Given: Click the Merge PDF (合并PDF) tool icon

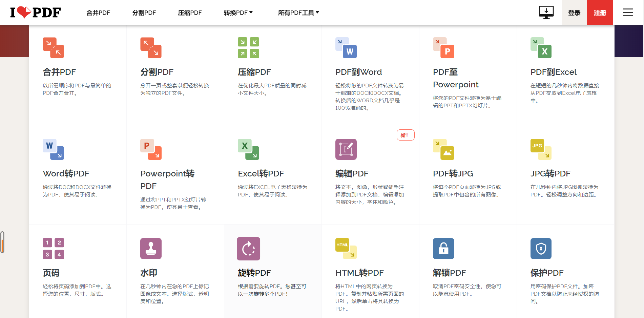Looking at the screenshot, I should (x=53, y=48).
